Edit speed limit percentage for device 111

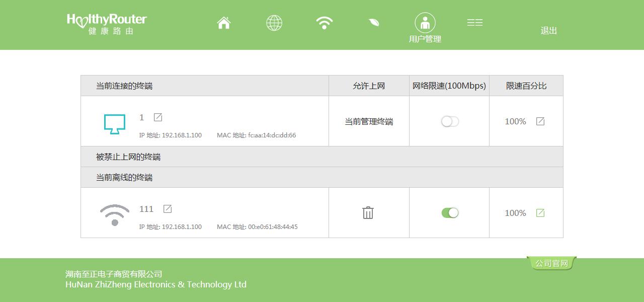coord(540,213)
